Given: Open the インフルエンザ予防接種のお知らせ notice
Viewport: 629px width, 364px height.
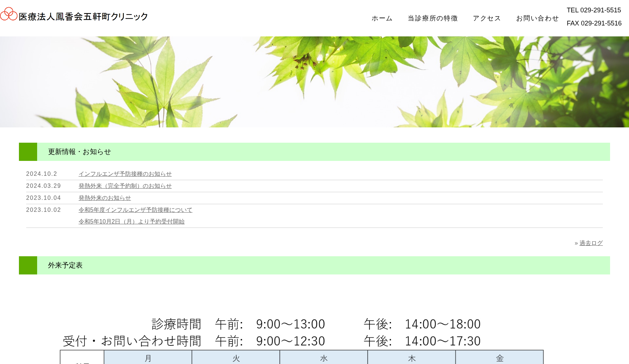Looking at the screenshot, I should (125, 174).
